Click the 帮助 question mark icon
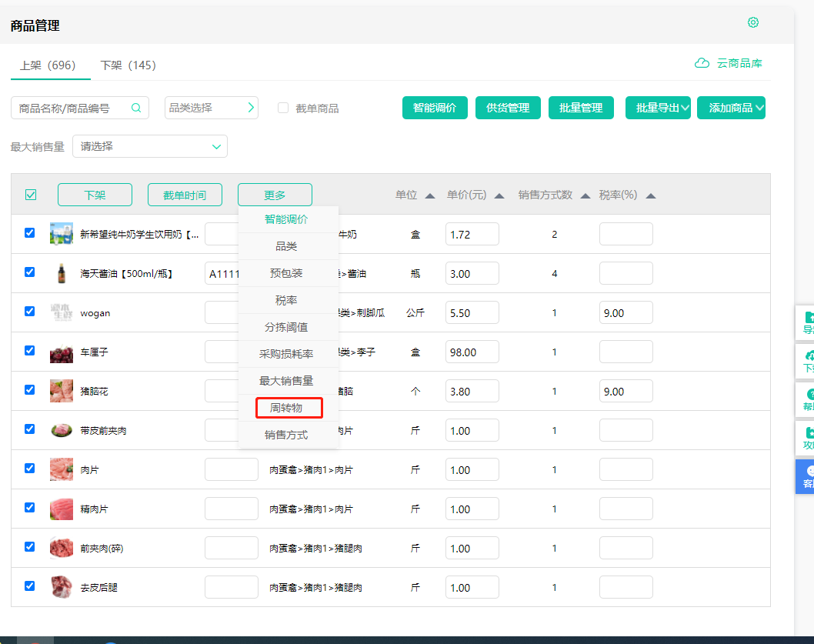 tap(809, 395)
